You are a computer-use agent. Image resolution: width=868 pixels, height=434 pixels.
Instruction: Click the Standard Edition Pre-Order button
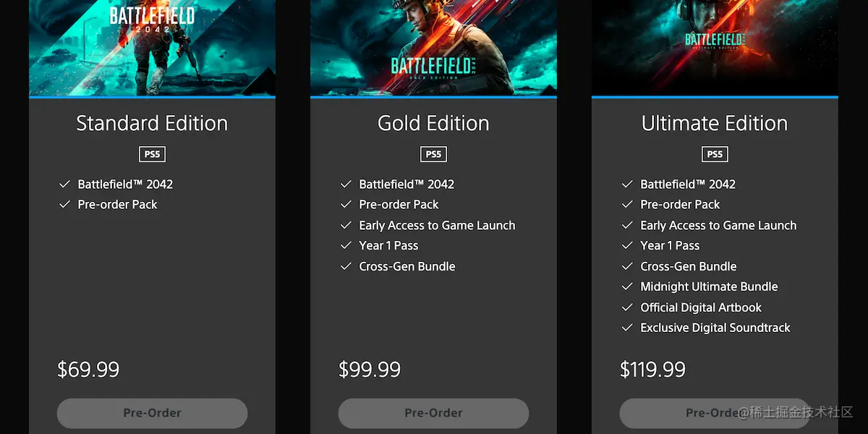coord(152,413)
